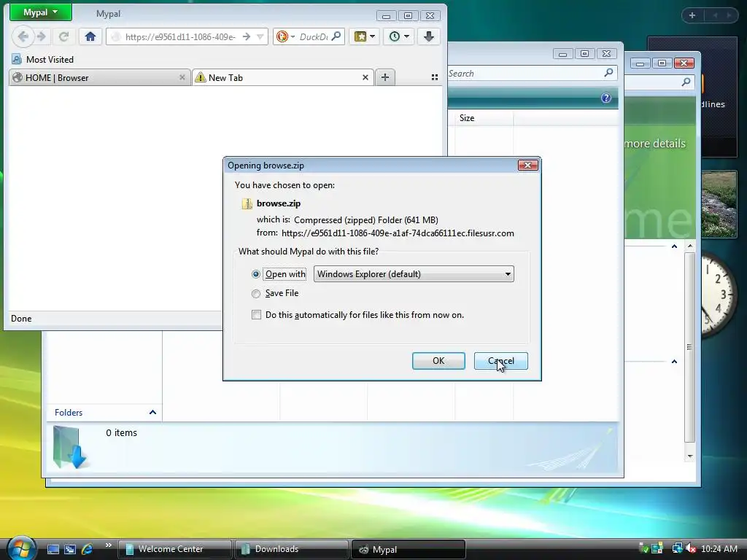747x560 pixels.
Task: Click the Welcome Center scrollbar up arrow
Action: point(690,246)
